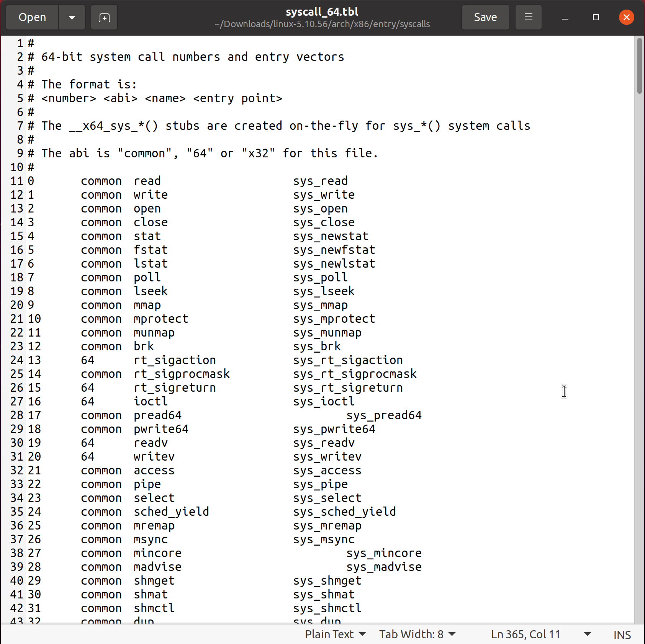This screenshot has width=645, height=644.
Task: Click 'msync' on line 37
Action: [151, 539]
